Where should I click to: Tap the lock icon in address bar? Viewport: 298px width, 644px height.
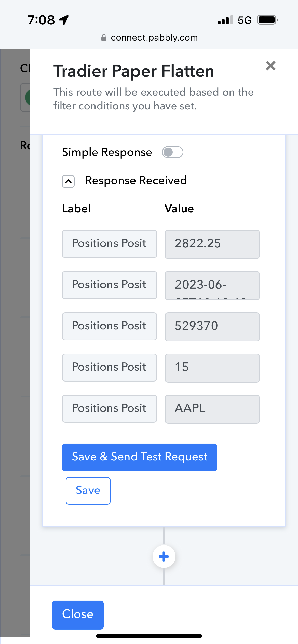tap(104, 38)
